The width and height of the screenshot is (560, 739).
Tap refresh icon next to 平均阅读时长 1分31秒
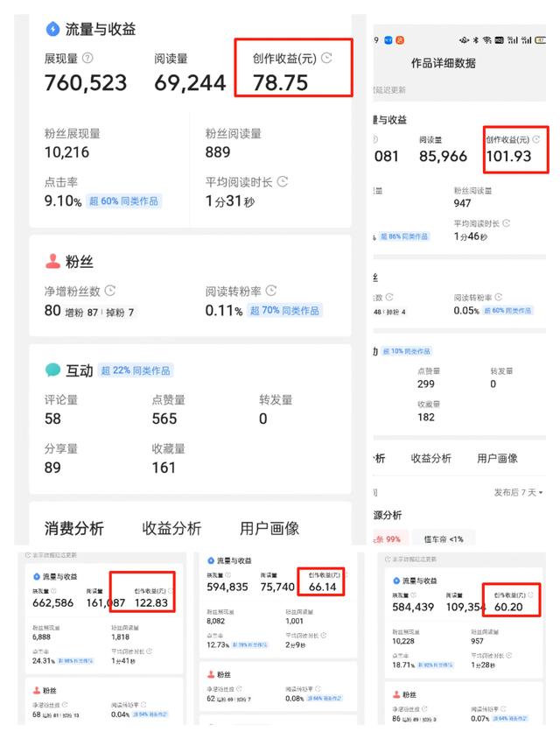coord(282,182)
